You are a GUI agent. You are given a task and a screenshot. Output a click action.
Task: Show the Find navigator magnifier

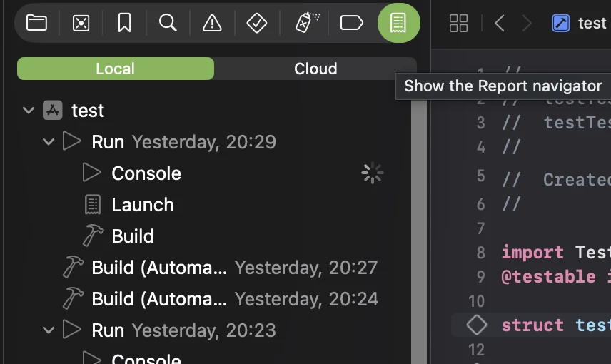tap(168, 23)
